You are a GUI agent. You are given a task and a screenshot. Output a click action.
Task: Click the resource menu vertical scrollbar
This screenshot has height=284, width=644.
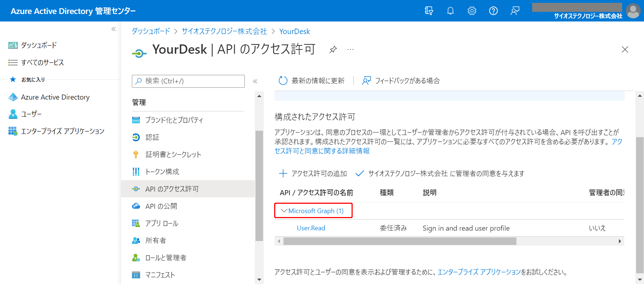click(259, 186)
